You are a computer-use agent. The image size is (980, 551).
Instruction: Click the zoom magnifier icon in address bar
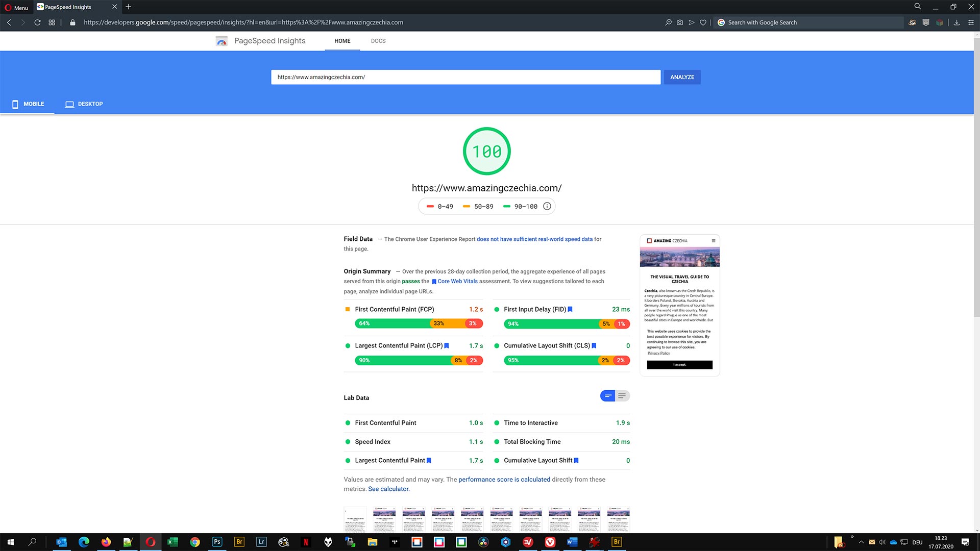click(668, 22)
